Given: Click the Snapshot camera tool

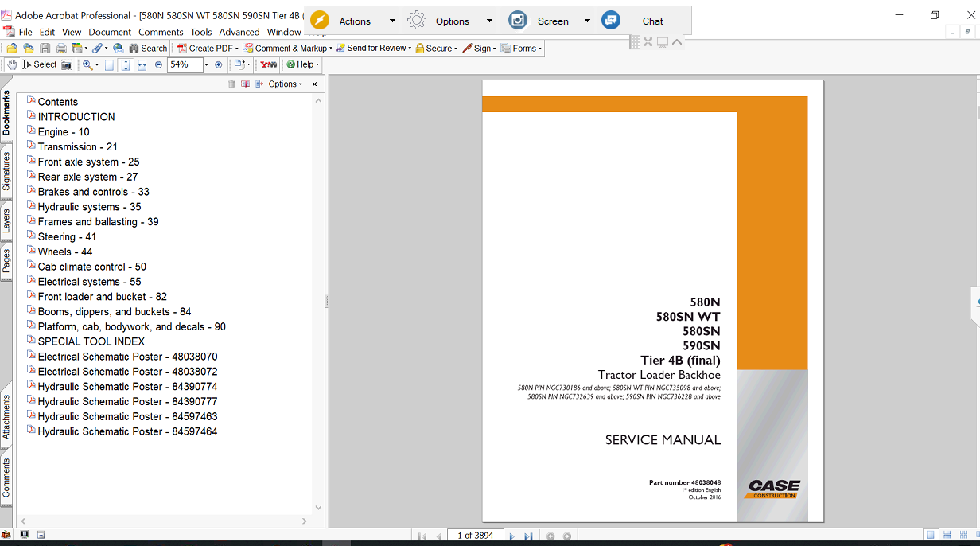Looking at the screenshot, I should (67, 64).
